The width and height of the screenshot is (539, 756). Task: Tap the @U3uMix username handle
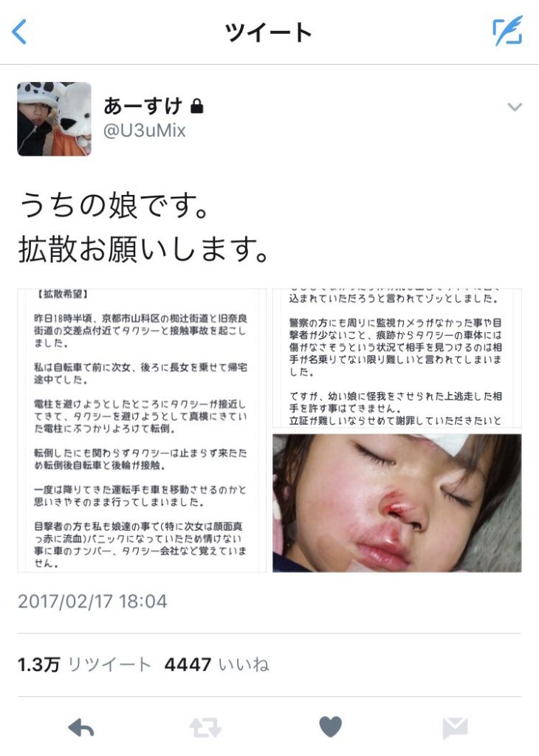[x=145, y=131]
